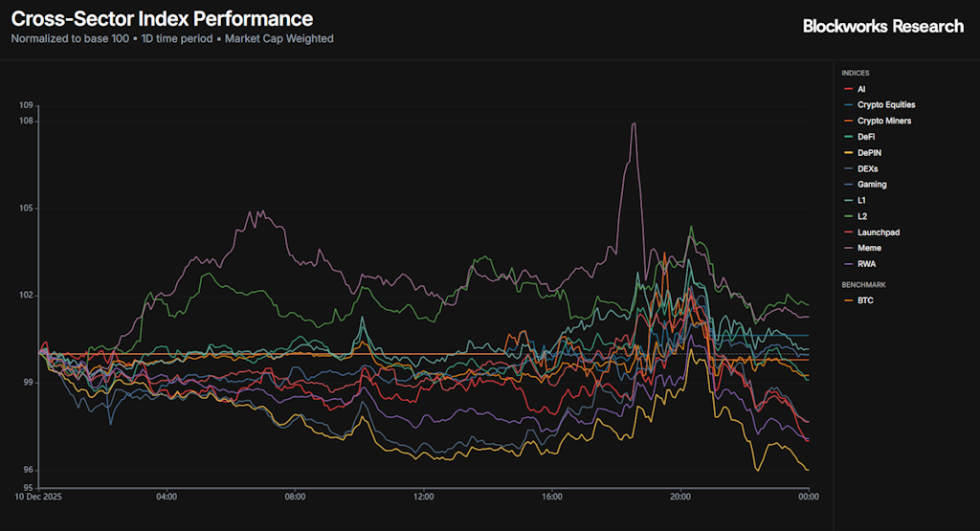Hide the Crypto Equities series
The height and width of the screenshot is (531, 980).
885,105
